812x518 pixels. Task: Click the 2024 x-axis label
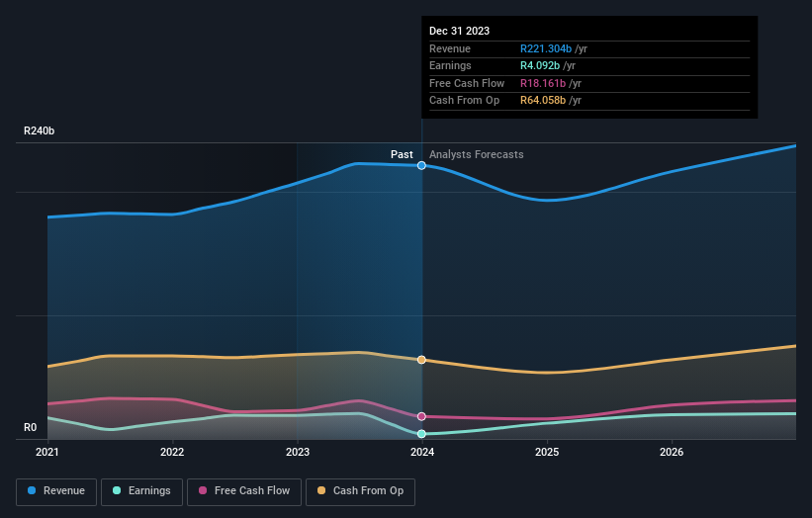[422, 453]
